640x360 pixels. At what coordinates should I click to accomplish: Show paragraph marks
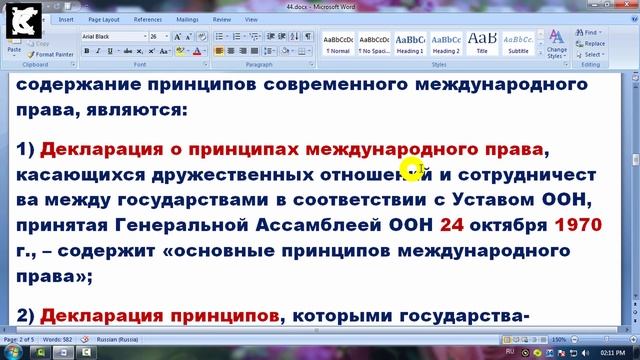click(x=308, y=37)
